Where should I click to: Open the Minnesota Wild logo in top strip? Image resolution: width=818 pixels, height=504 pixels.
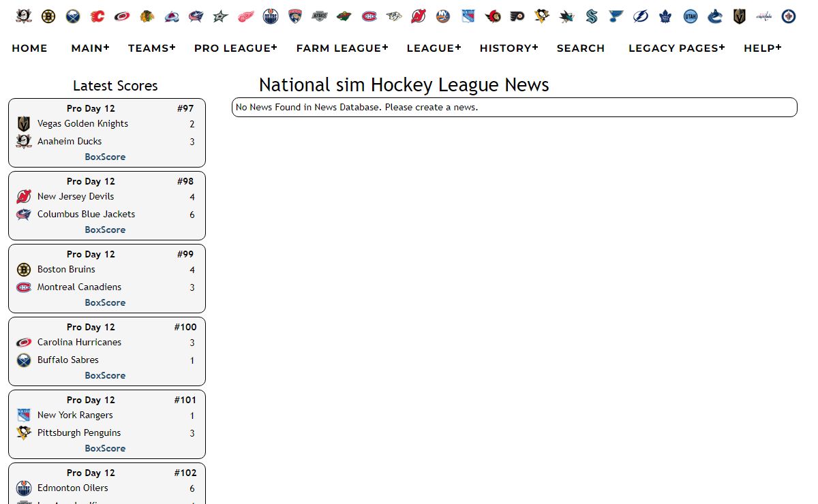345,16
